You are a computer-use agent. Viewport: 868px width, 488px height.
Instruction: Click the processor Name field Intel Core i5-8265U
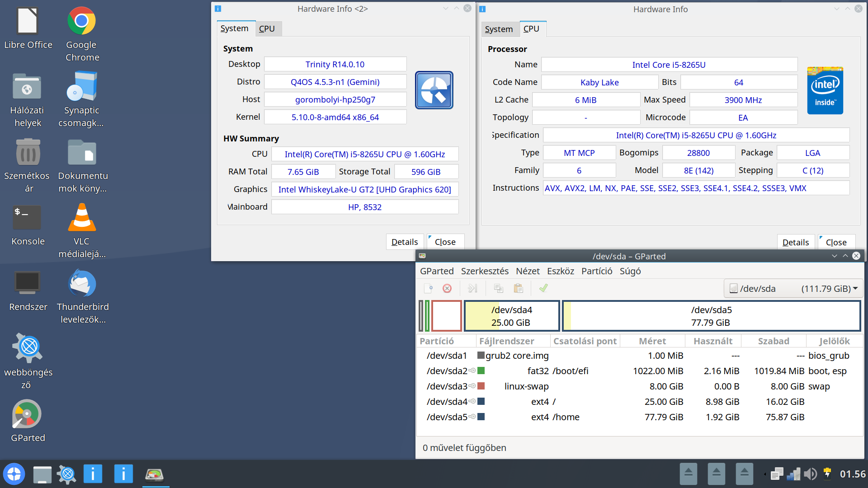pos(669,65)
